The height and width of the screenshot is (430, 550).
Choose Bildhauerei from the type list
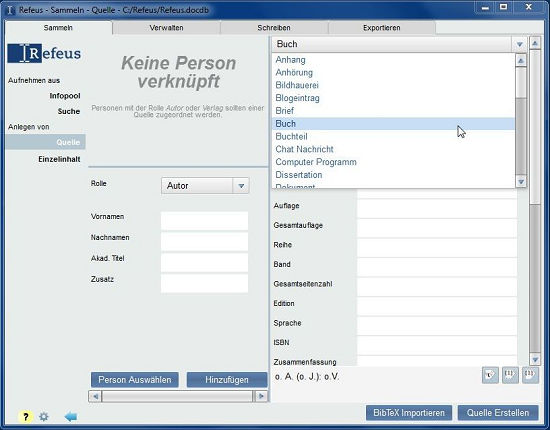pos(393,85)
